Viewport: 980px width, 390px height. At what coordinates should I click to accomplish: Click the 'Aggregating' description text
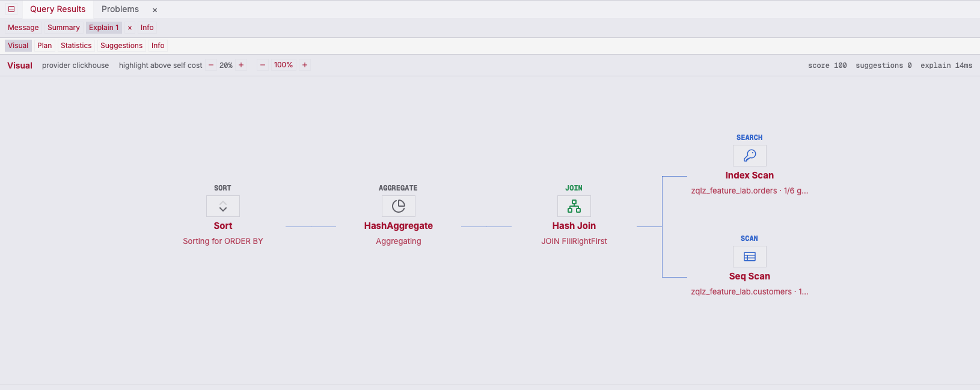click(399, 241)
